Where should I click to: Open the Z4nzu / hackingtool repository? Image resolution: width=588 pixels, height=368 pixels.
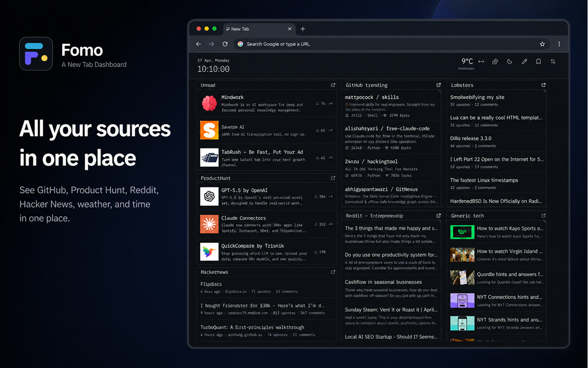(x=371, y=161)
